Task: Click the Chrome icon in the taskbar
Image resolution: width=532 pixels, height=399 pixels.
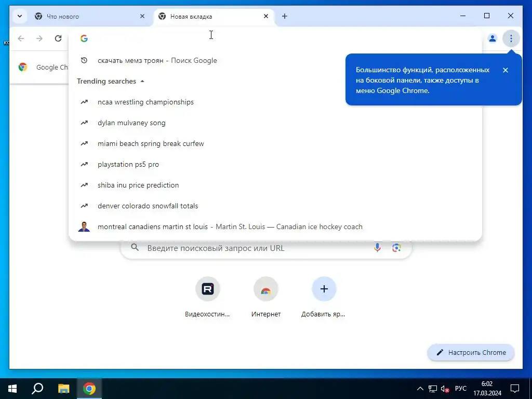Action: click(89, 389)
